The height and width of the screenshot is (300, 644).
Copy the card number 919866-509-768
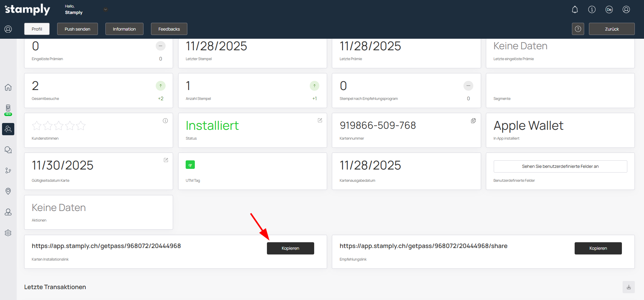coord(473,121)
